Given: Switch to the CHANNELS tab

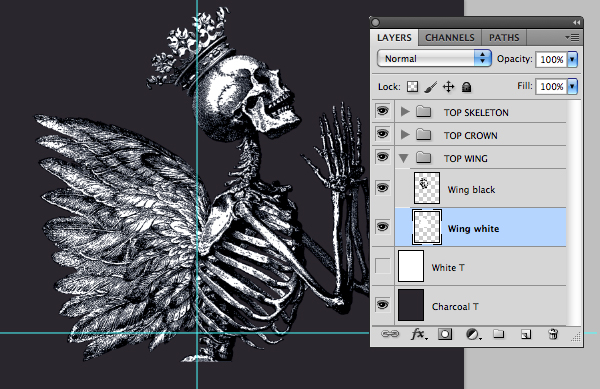Looking at the screenshot, I should (x=450, y=37).
